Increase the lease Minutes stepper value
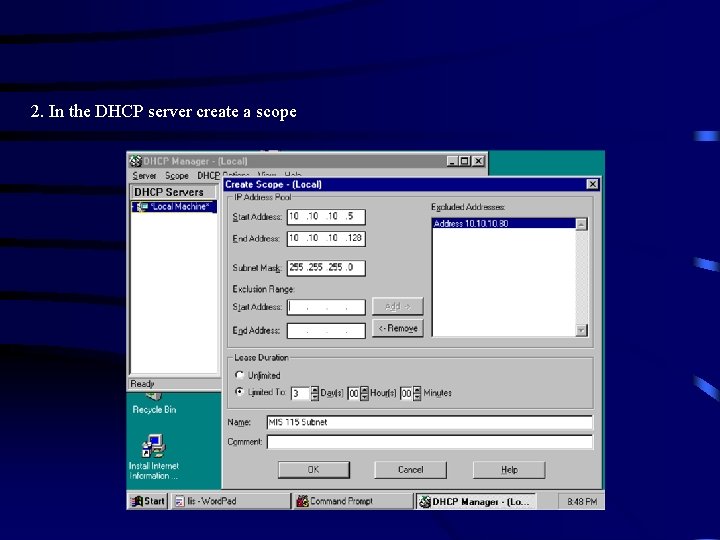 tap(417, 389)
